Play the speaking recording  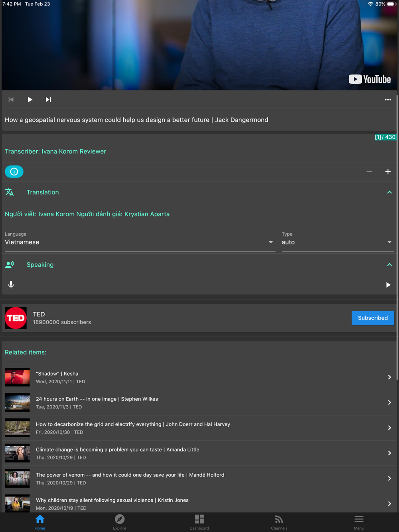click(388, 285)
